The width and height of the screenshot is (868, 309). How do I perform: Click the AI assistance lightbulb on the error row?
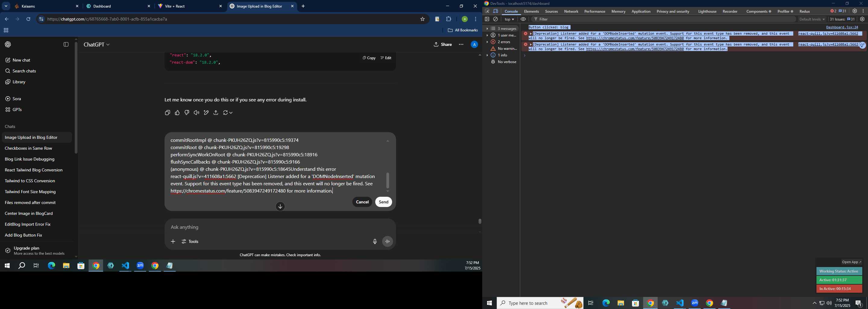862,45
